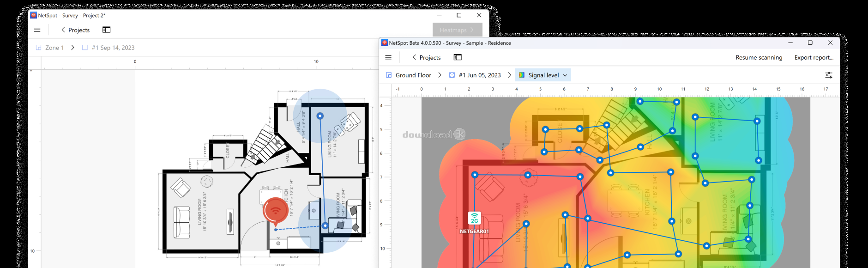Viewport: 868px width, 268px height.
Task: Click the Zone 1 icon in breadcrumb
Action: tap(39, 48)
